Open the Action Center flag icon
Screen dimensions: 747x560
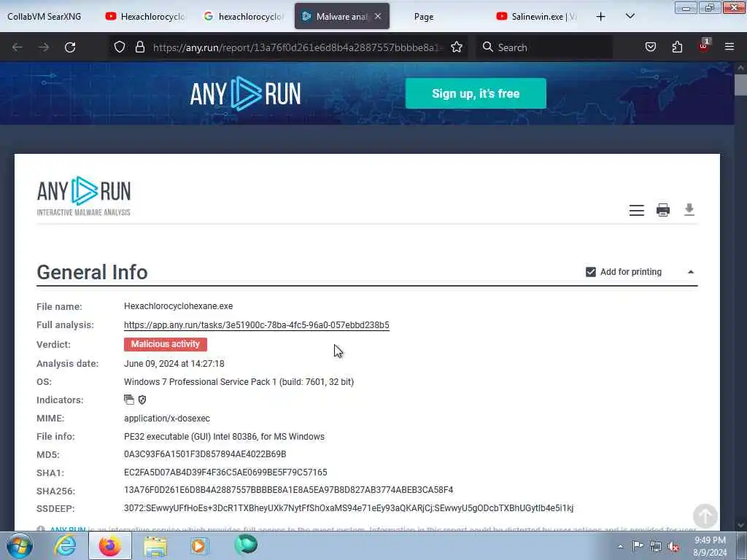pyautogui.click(x=638, y=546)
